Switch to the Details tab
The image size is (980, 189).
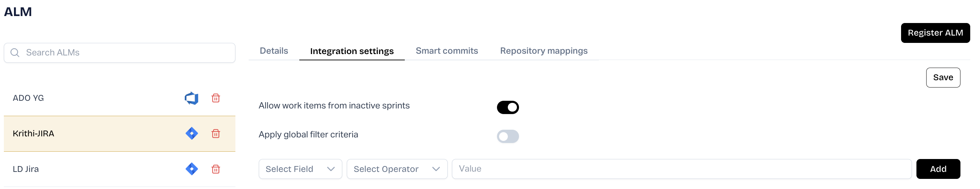(x=273, y=51)
